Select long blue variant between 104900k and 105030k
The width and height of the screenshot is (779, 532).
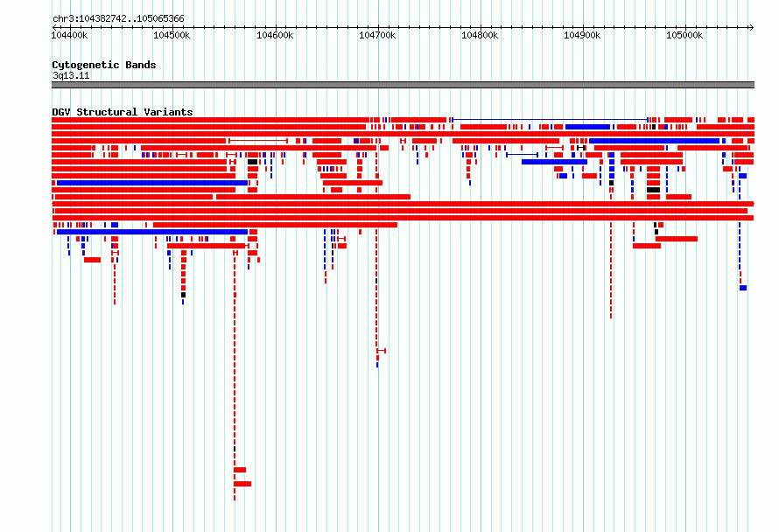[655, 141]
